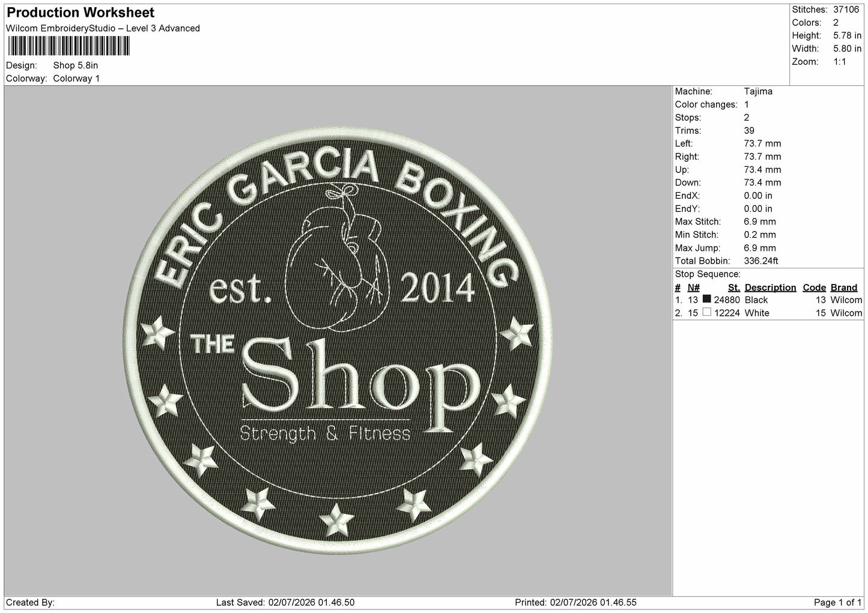Click the Total Bobbin value 336.24ft
Screen dimensions: 868x613
tap(761, 261)
